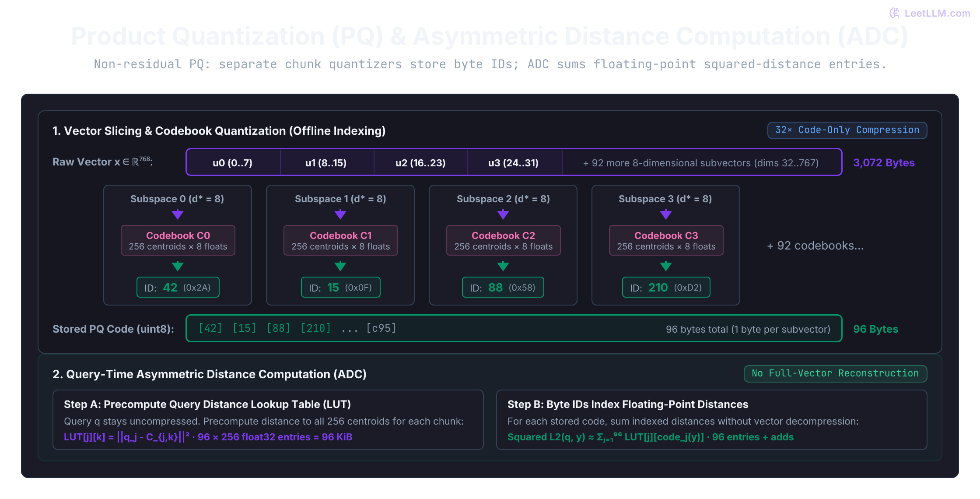Click the Codebook C3 box
This screenshot has width=980, height=499.
point(666,240)
